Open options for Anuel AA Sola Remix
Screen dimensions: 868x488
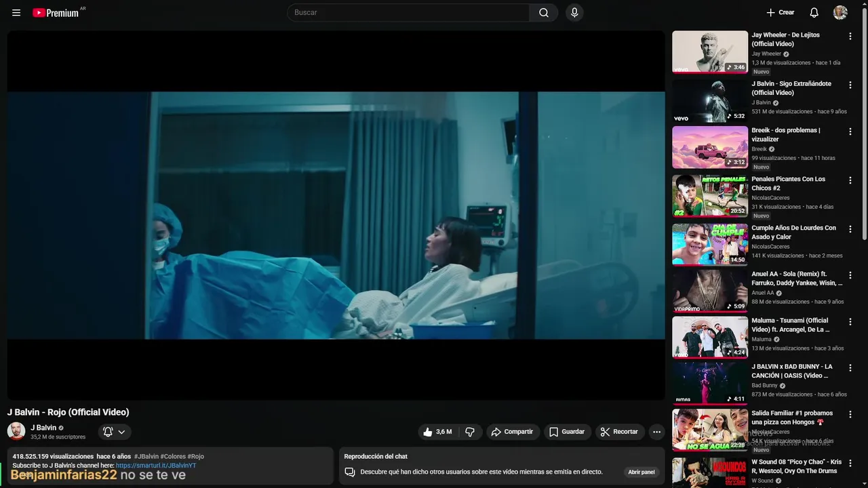[850, 276]
